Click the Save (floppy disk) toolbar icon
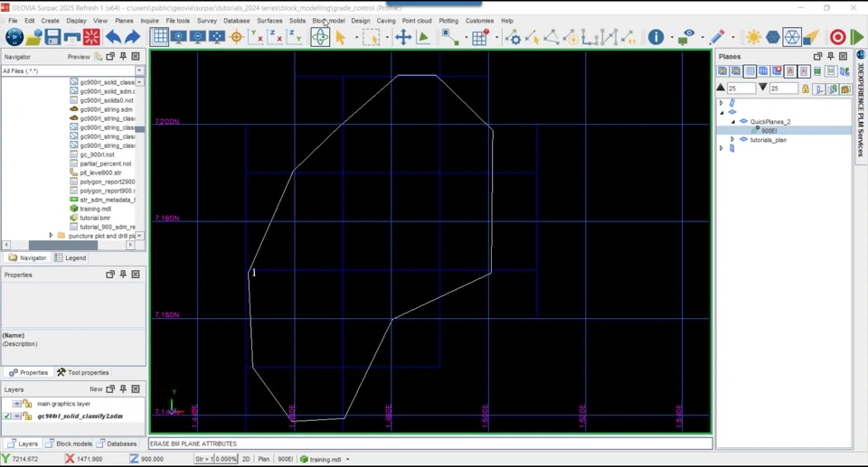Screen dimensions: 868x467 pyautogui.click(x=52, y=38)
